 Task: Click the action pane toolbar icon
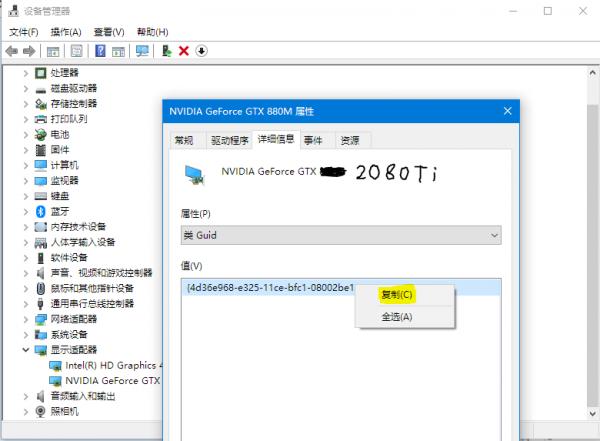tap(118, 51)
